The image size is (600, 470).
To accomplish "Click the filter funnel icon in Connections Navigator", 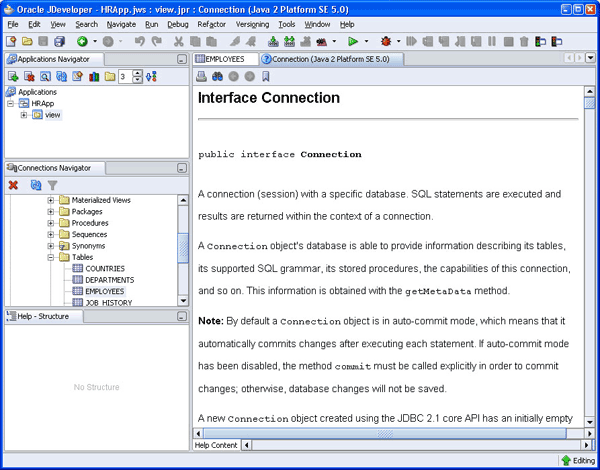I will click(x=52, y=186).
